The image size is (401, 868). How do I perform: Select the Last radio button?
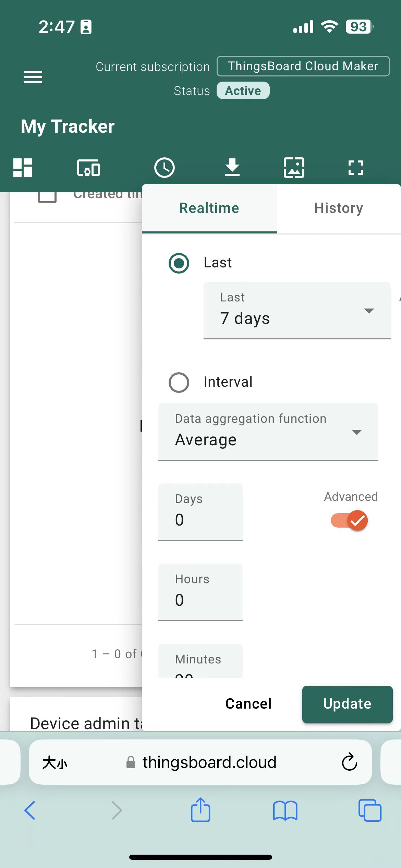click(179, 263)
